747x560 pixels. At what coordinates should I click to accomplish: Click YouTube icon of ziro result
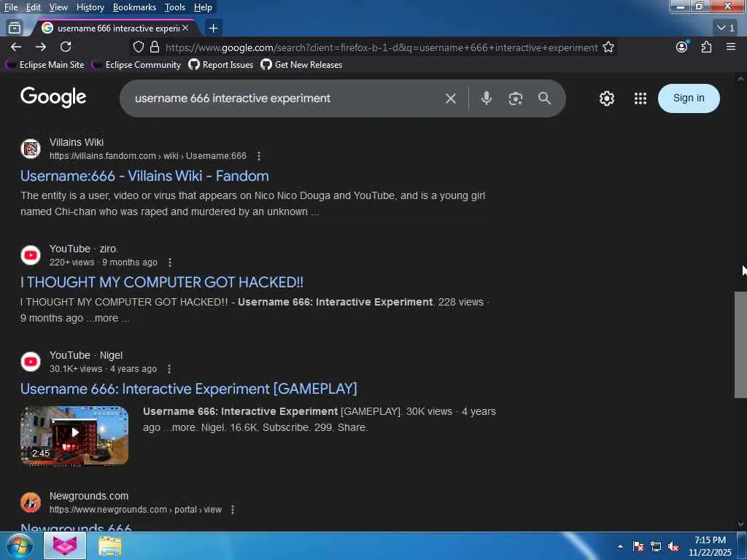pyautogui.click(x=31, y=255)
